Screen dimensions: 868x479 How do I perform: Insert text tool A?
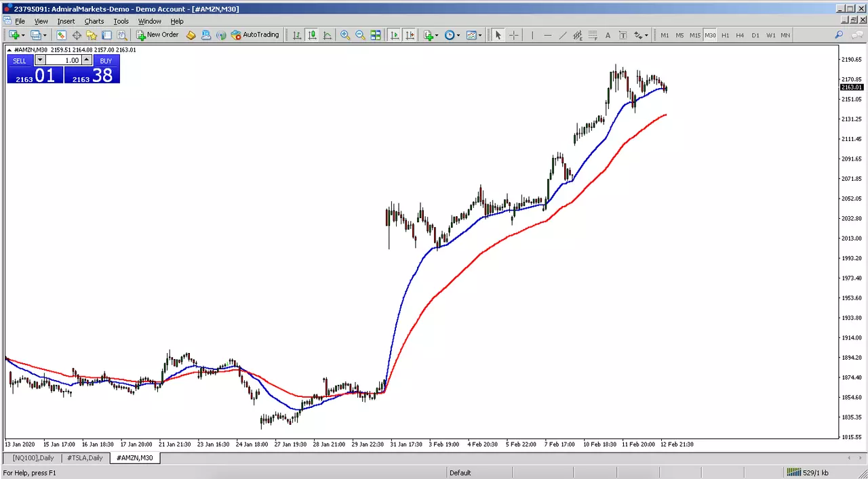click(x=608, y=35)
